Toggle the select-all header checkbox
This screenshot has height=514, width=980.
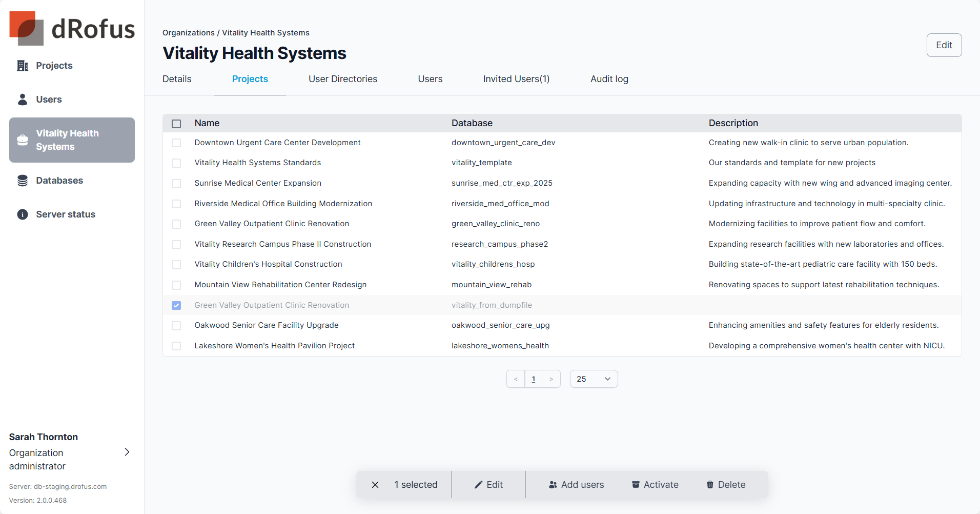point(176,124)
